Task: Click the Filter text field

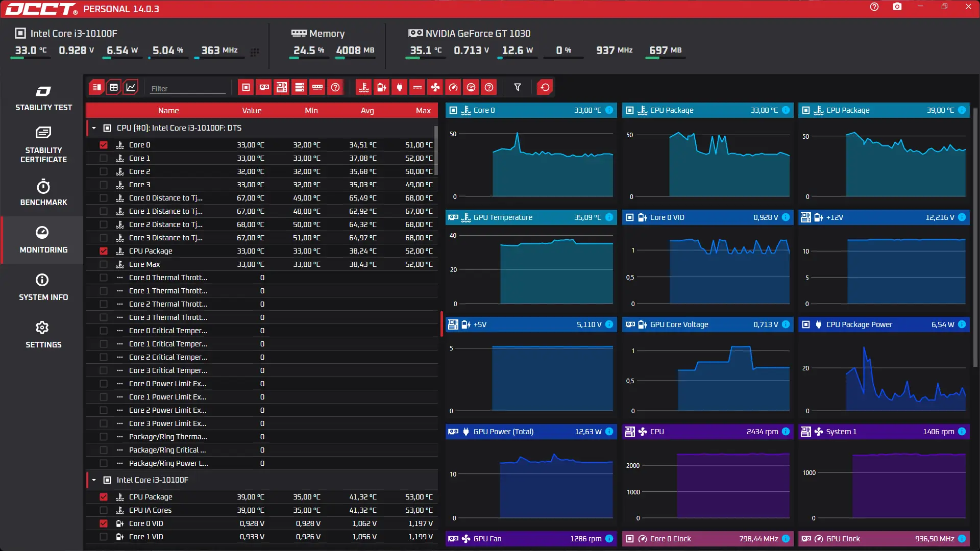Action: tap(187, 88)
